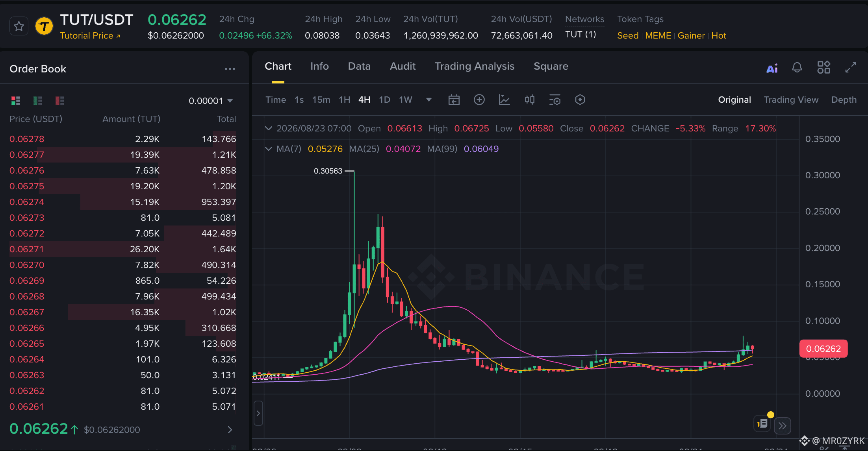Click the TUT coin logo icon
This screenshot has height=451, width=868.
(44, 26)
